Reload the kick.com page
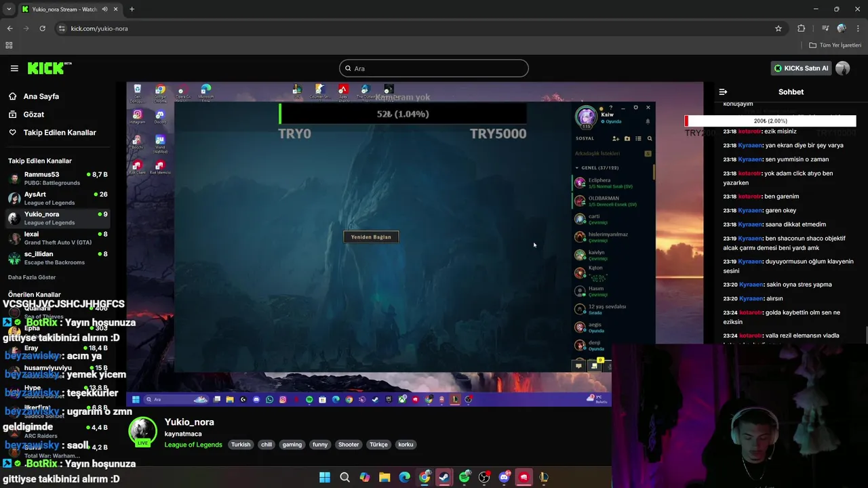This screenshot has width=868, height=488. pyautogui.click(x=42, y=28)
